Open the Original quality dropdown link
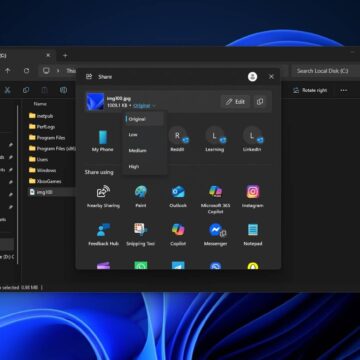The width and height of the screenshot is (360, 360). click(144, 106)
